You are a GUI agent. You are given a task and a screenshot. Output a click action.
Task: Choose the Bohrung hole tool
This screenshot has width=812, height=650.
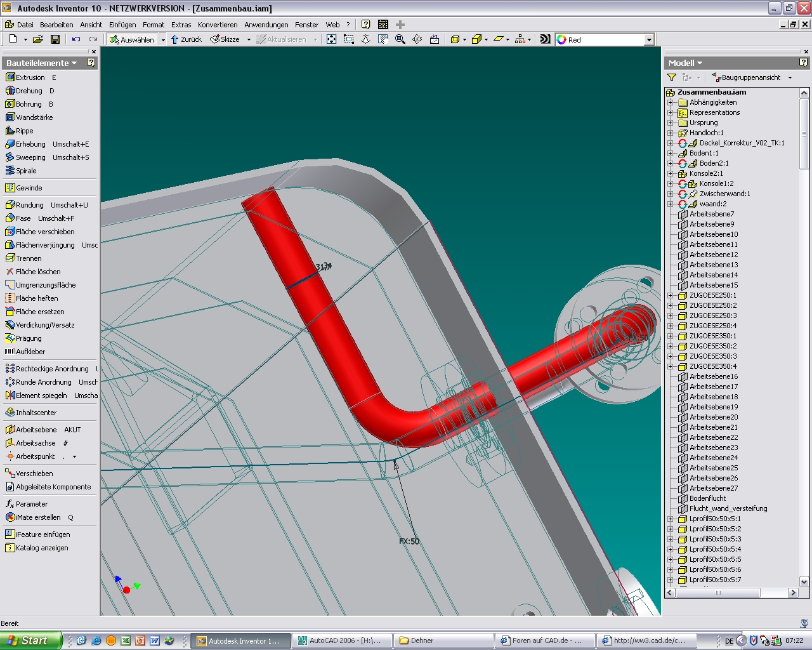29,104
